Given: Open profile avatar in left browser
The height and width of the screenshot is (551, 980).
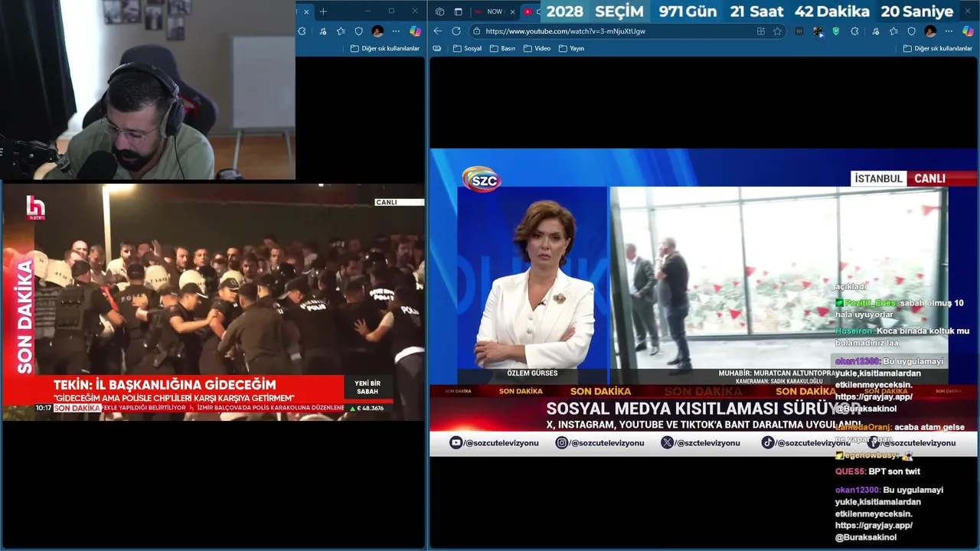Looking at the screenshot, I should (x=377, y=31).
